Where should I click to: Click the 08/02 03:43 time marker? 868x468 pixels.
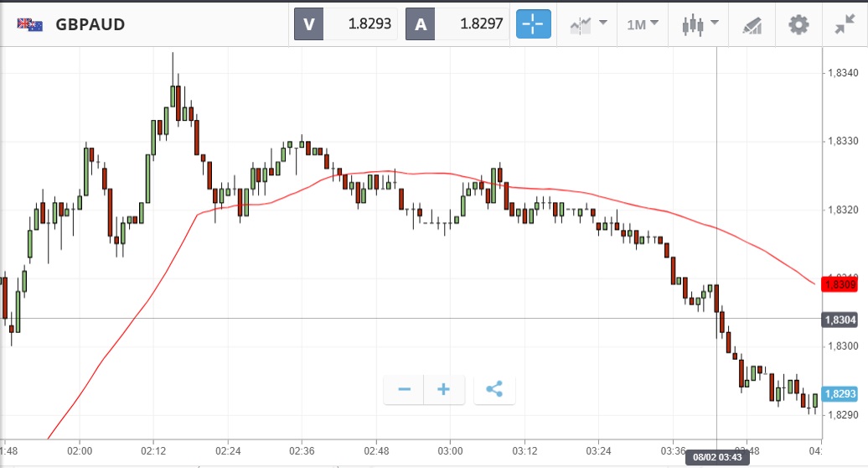(x=717, y=458)
